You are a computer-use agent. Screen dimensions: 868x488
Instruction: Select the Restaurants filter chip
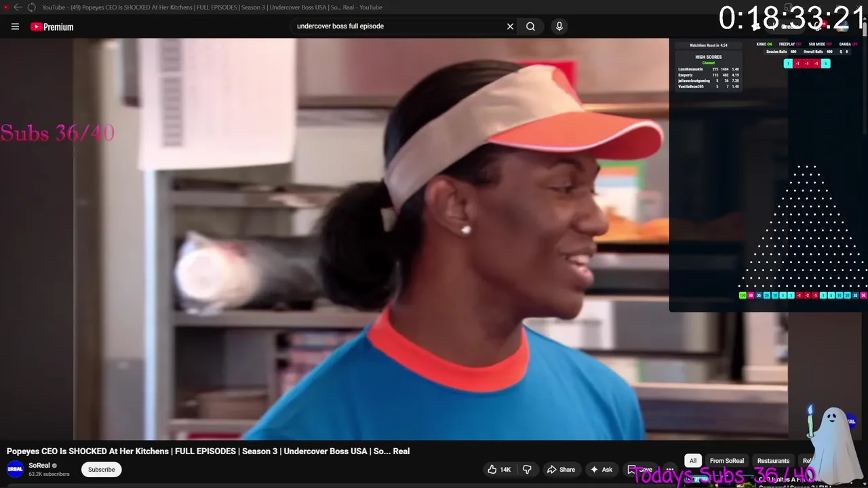coord(773,461)
